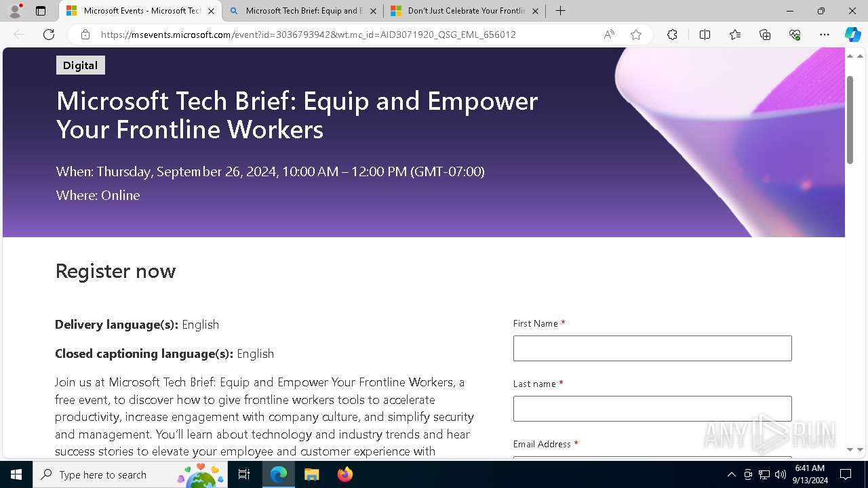Open the clock and date flyout

(x=810, y=474)
